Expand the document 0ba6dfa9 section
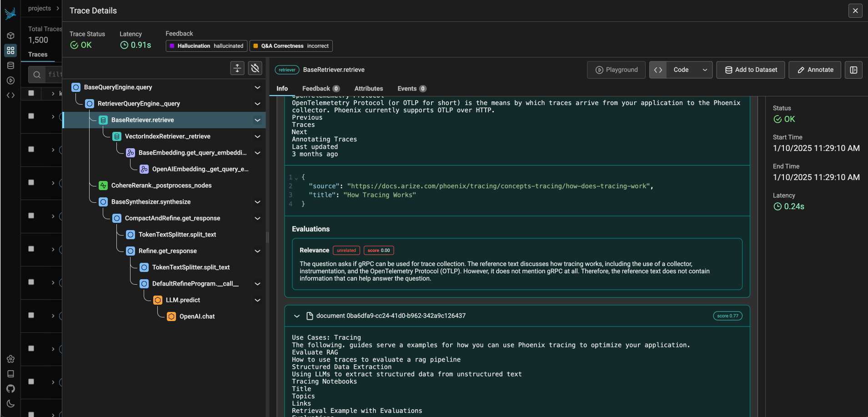 click(297, 316)
